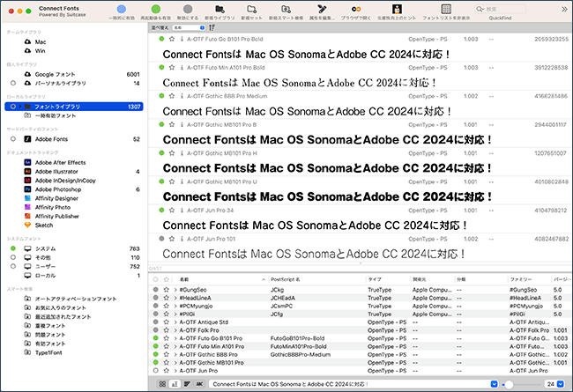
Task: Open the preview text dropdown arrow
Action: coord(494,384)
